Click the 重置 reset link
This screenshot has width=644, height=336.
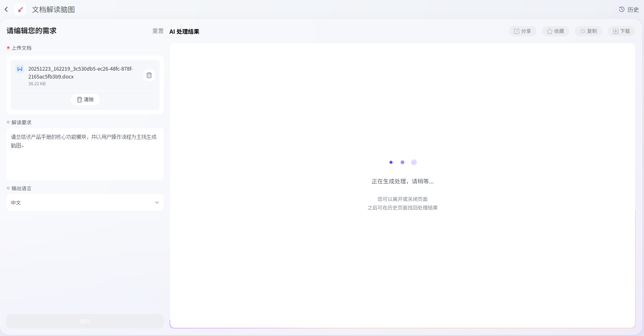(158, 31)
